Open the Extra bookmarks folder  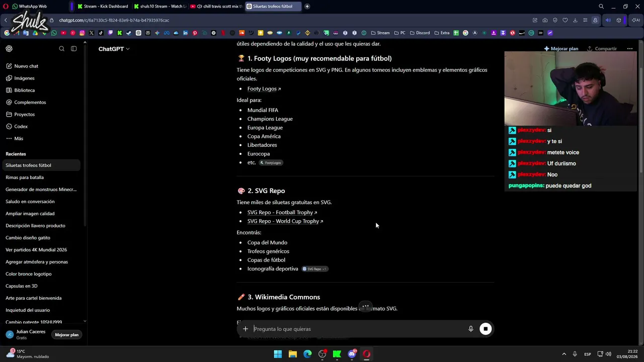point(442,33)
